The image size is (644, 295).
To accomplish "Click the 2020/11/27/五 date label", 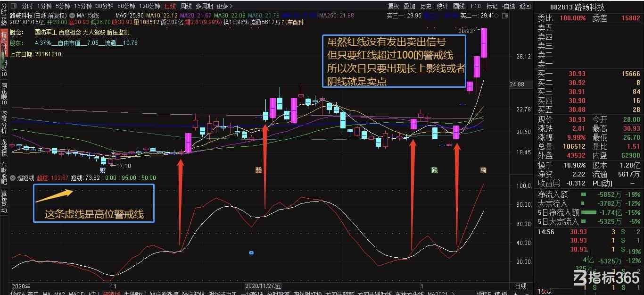I will tap(263, 286).
